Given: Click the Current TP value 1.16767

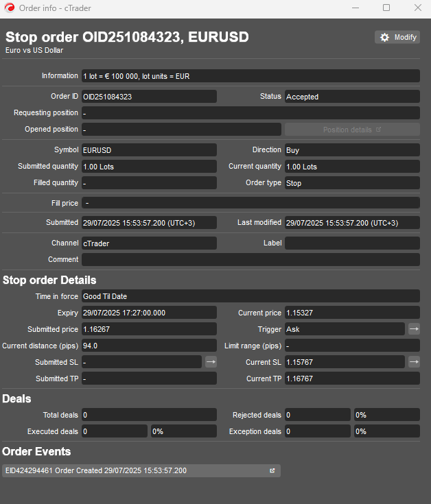Looking at the screenshot, I should pos(351,379).
